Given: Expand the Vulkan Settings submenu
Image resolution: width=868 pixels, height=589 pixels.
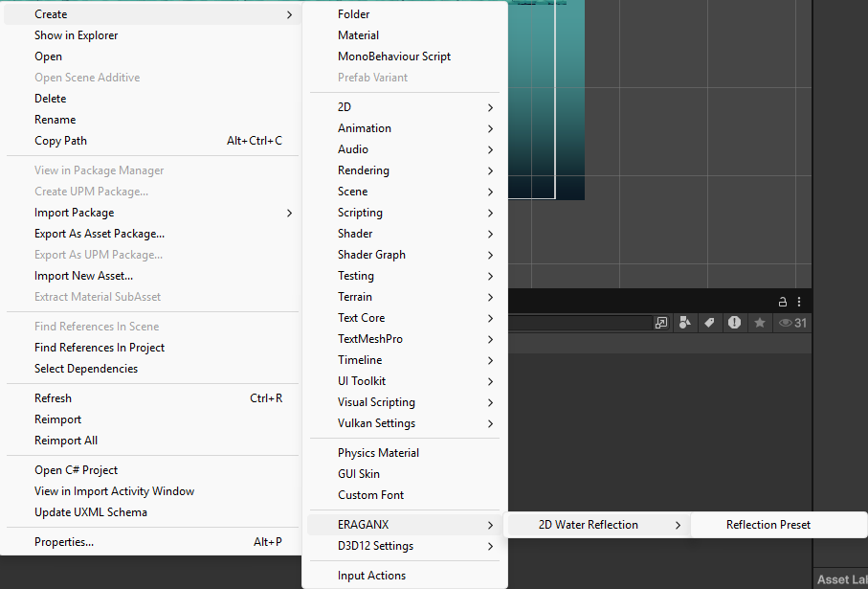Looking at the screenshot, I should click(x=405, y=422).
